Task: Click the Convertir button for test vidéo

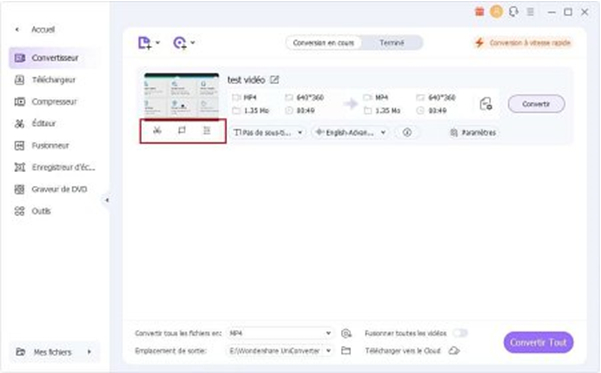Action: [536, 104]
